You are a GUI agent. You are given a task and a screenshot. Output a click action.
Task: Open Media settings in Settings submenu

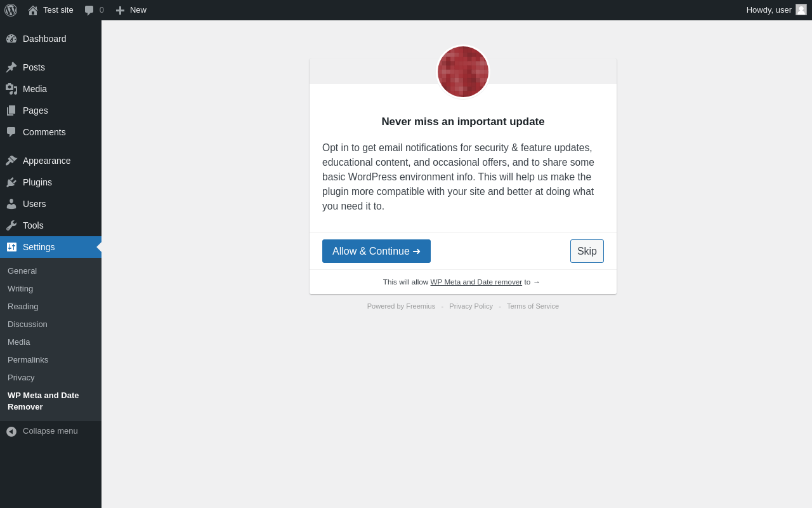coord(51,342)
